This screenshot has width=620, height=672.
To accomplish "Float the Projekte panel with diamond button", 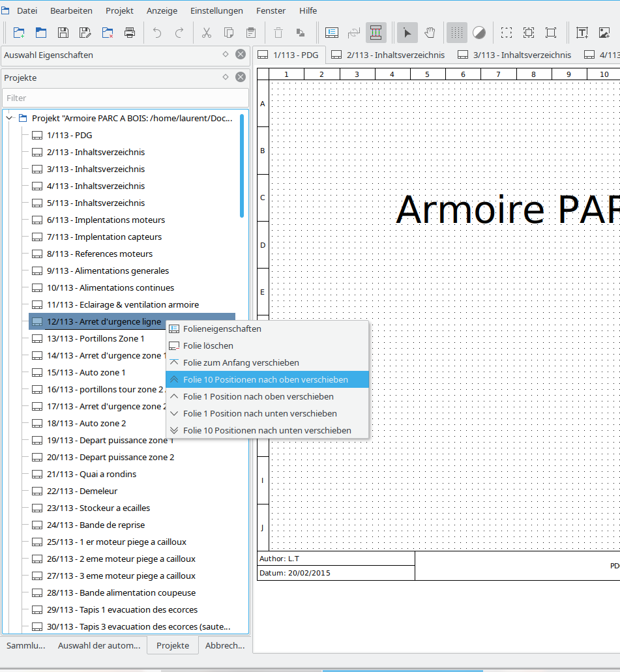I will coord(226,77).
